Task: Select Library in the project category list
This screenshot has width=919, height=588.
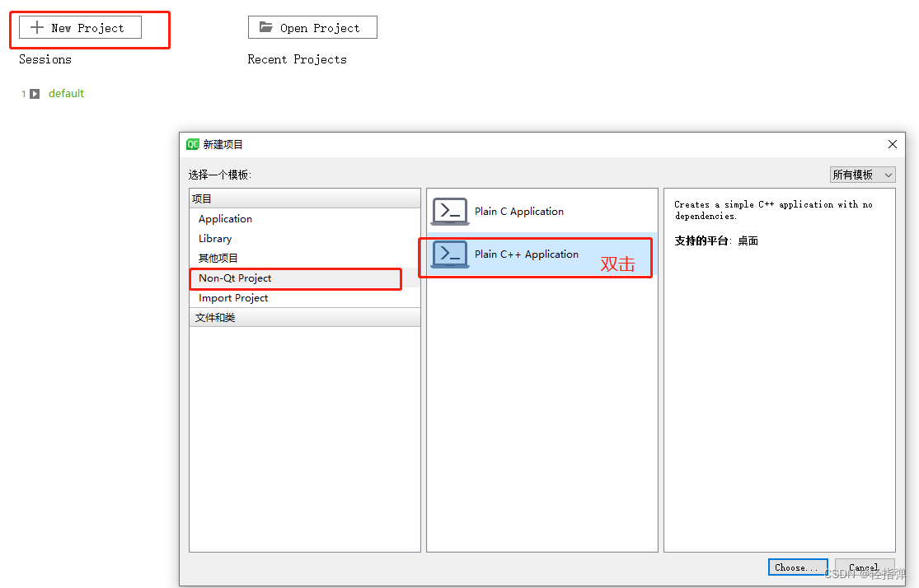Action: [305, 238]
